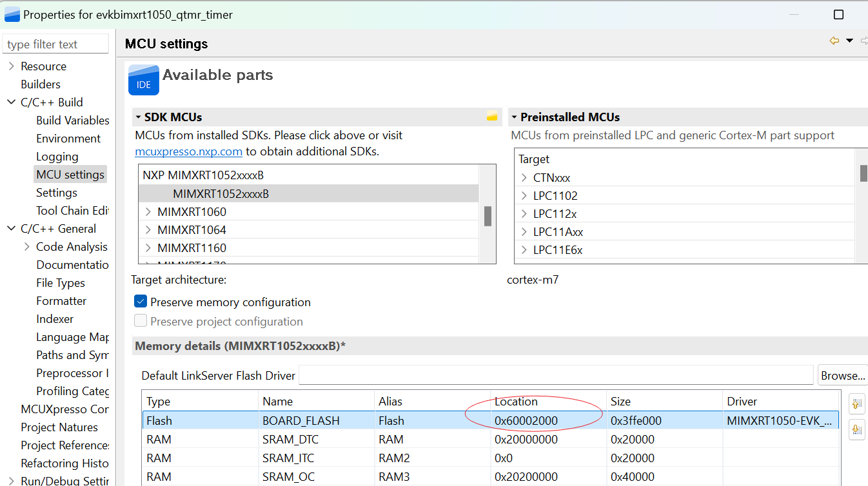Move the memory entry down with the arrow icon
The height and width of the screenshot is (486, 868).
857,429
